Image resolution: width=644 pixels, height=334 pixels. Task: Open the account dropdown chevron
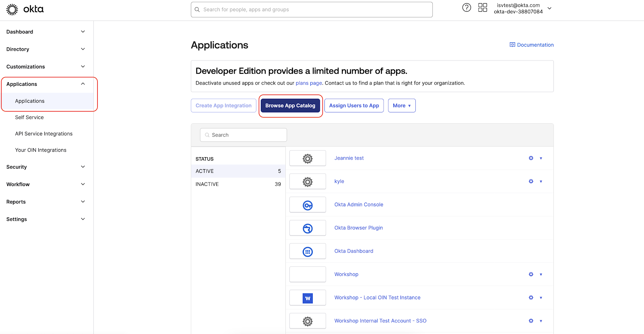pos(549,8)
